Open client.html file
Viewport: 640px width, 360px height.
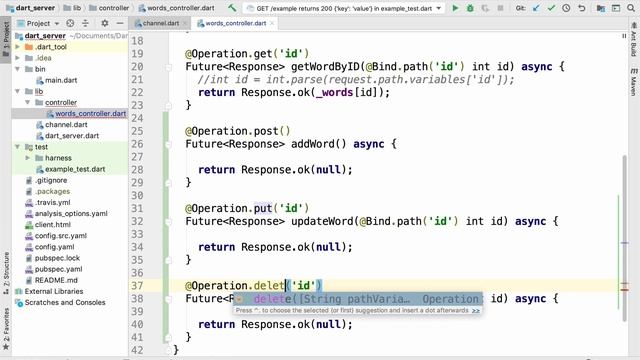(53, 224)
